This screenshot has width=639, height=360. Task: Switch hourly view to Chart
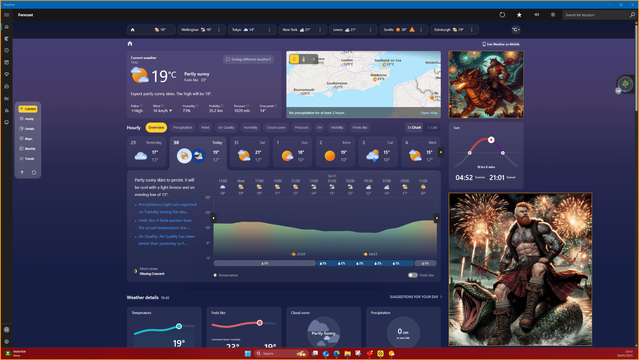click(414, 128)
